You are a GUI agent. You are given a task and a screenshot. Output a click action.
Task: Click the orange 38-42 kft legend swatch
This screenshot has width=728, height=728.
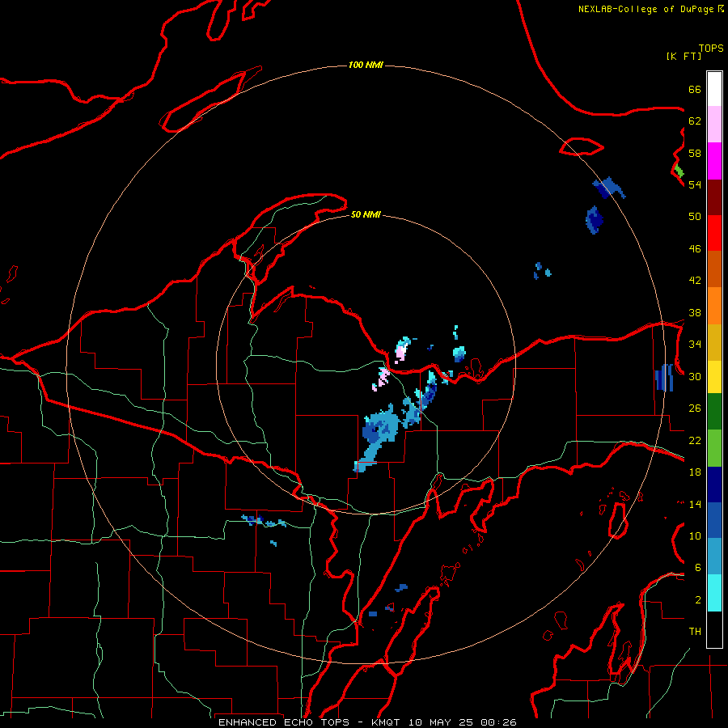coord(714,306)
